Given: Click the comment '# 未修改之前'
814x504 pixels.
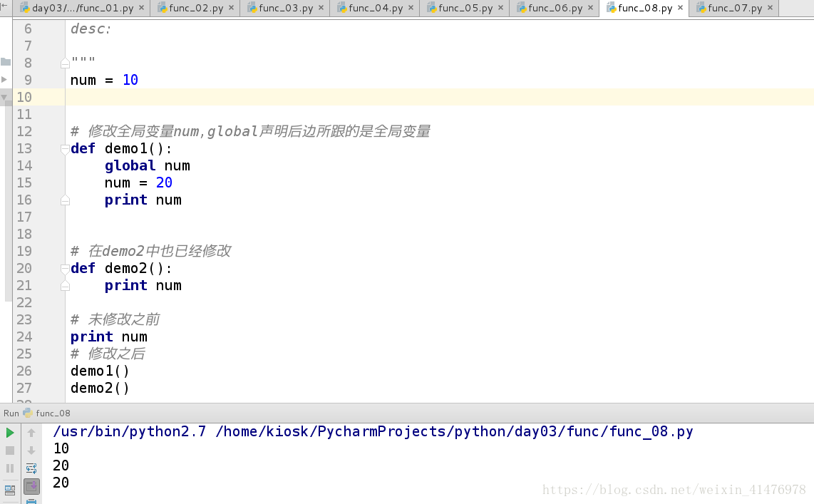Looking at the screenshot, I should click(x=115, y=319).
